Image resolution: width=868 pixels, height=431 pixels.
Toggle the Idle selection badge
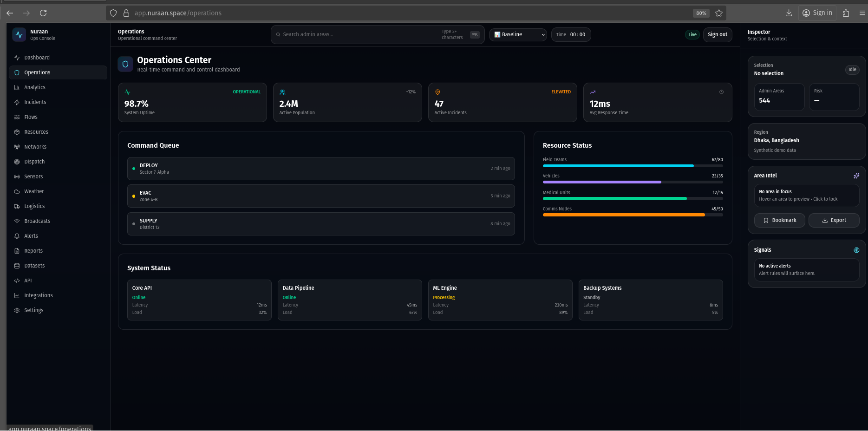tap(852, 70)
